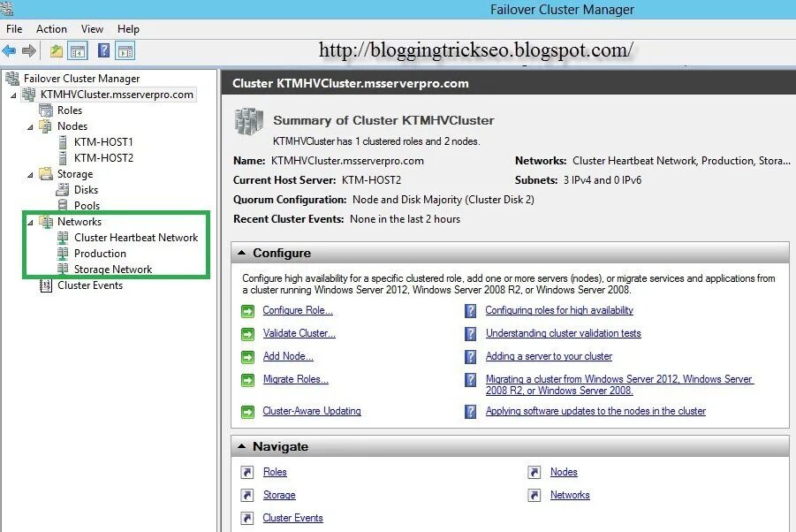Image resolution: width=796 pixels, height=532 pixels.
Task: Navigate to Nodes via Navigate section link
Action: tap(564, 472)
